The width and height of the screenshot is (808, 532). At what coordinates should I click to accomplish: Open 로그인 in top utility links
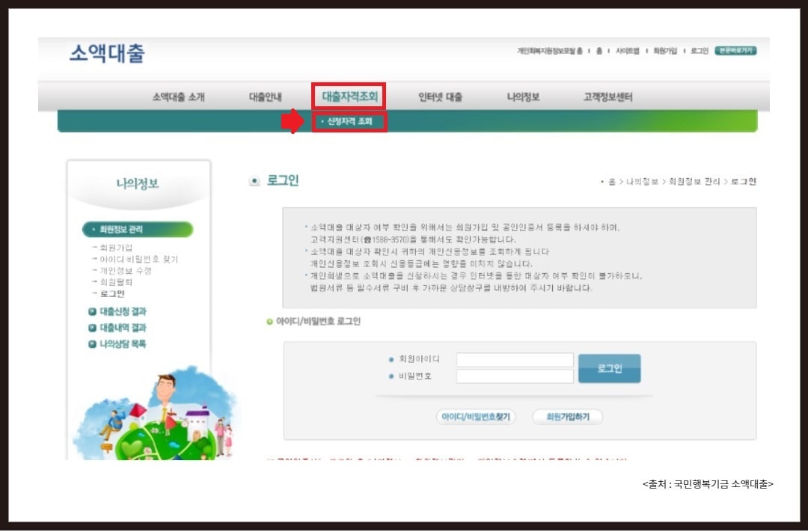(x=700, y=51)
